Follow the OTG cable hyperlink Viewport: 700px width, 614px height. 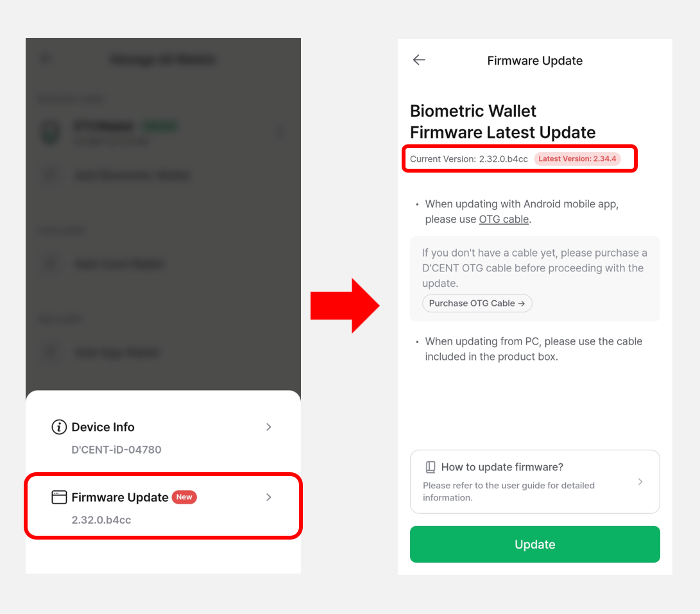[x=504, y=219]
